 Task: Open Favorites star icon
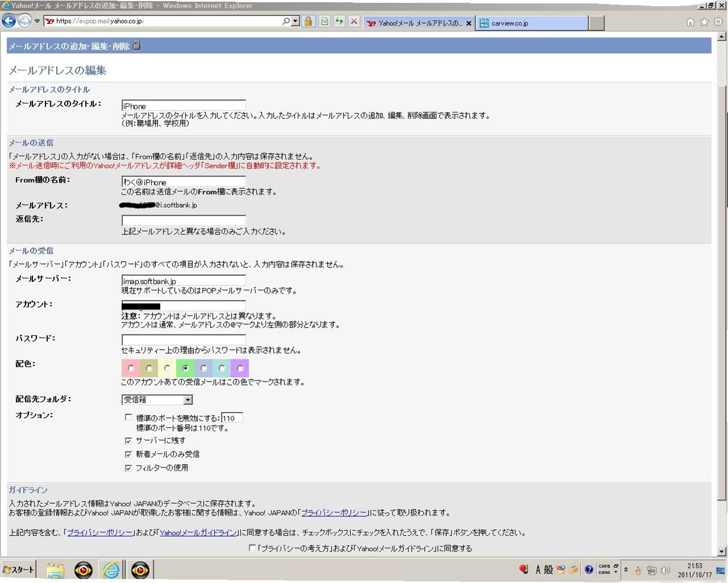point(705,22)
